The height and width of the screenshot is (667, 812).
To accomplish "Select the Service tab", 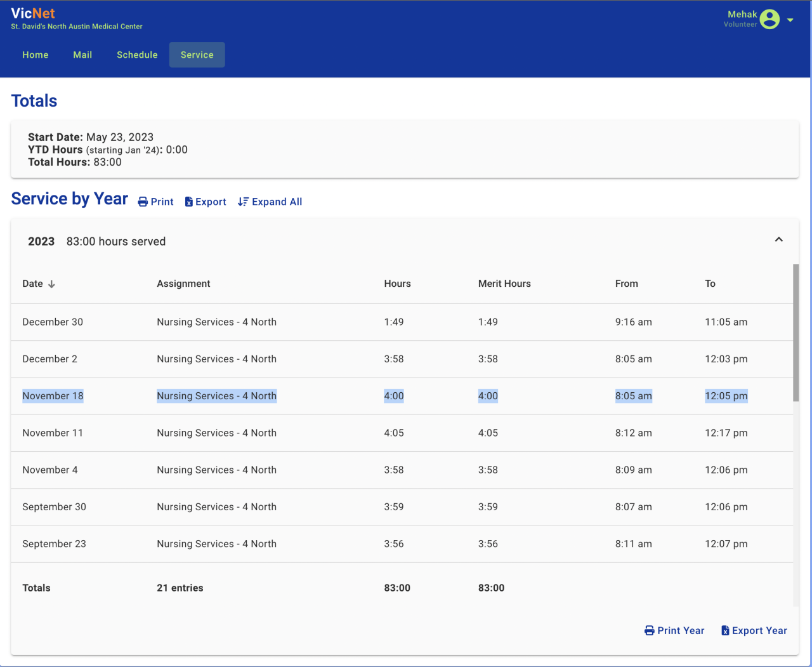I will pos(197,55).
